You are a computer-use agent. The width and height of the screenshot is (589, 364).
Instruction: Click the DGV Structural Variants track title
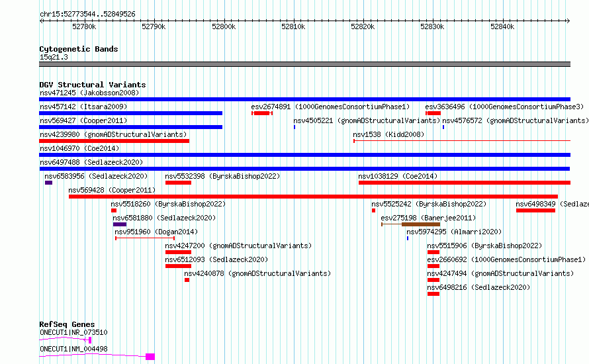[93, 85]
